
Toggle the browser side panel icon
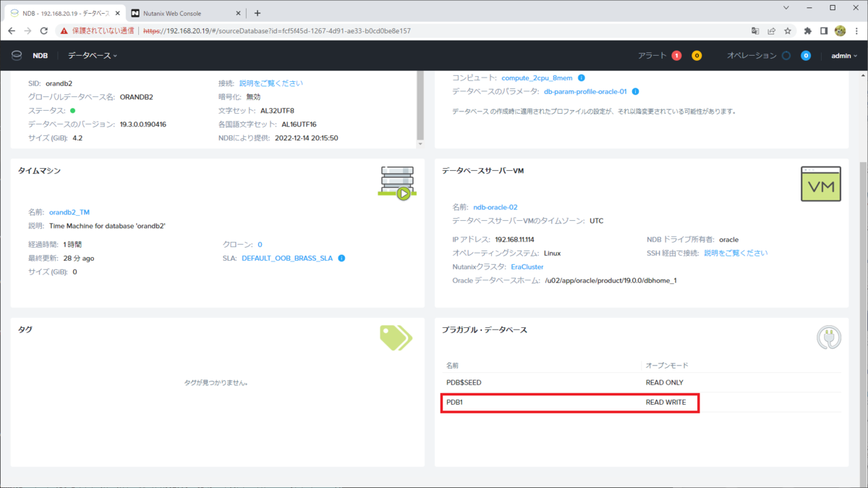click(824, 31)
